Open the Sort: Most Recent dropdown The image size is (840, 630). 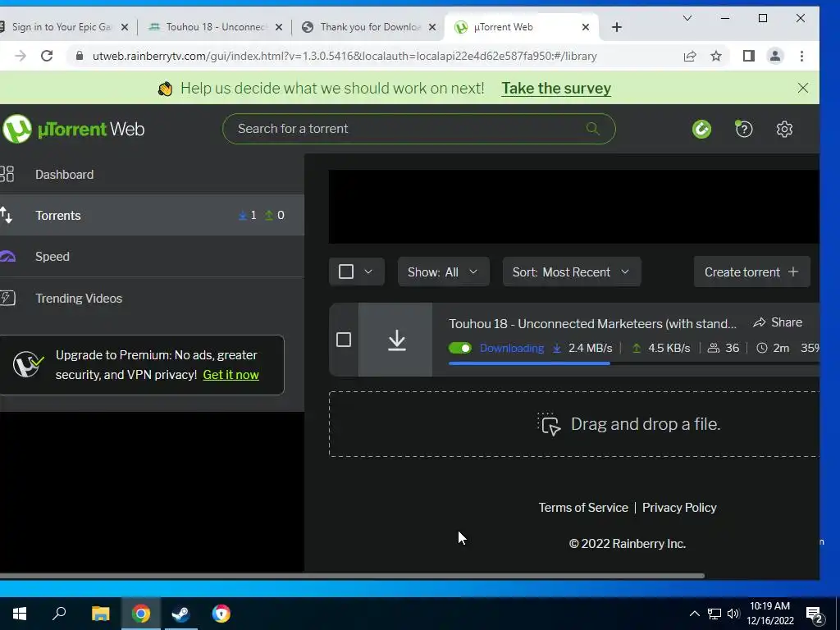(x=571, y=272)
